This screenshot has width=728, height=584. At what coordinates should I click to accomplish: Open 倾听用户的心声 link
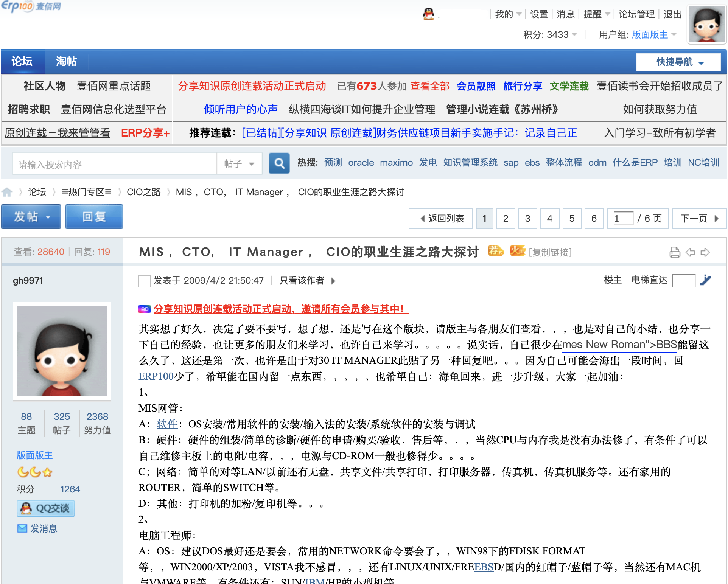tap(241, 110)
